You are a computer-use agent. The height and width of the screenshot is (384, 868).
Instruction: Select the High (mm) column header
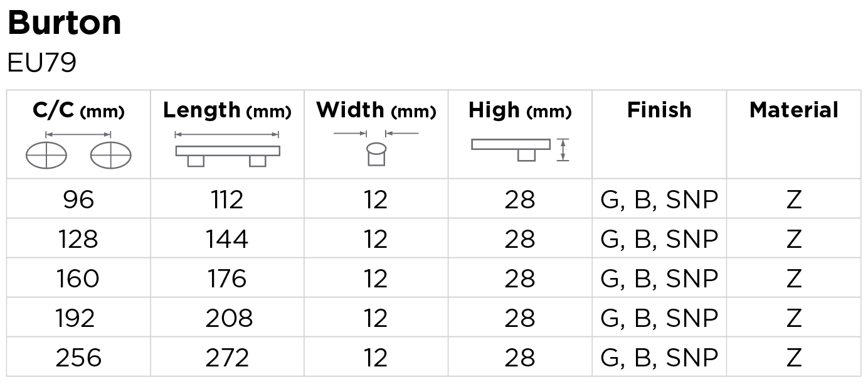pos(520,111)
